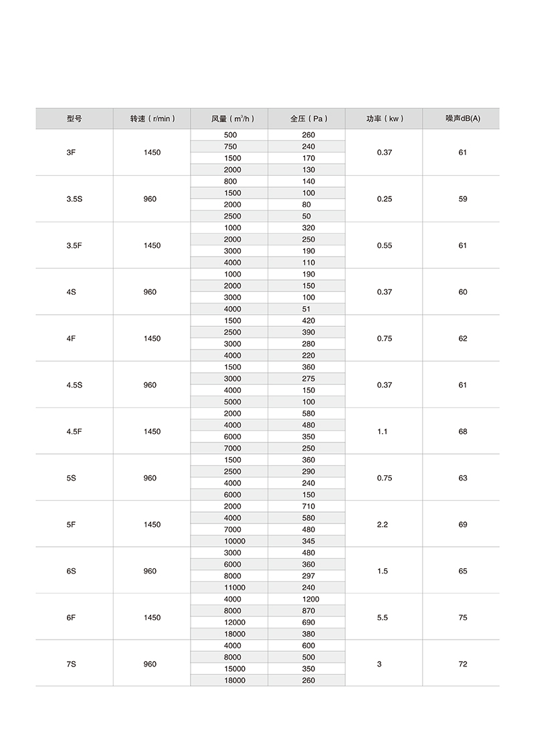Click the 功率 (kw) column header
The image size is (535, 756).
(385, 118)
